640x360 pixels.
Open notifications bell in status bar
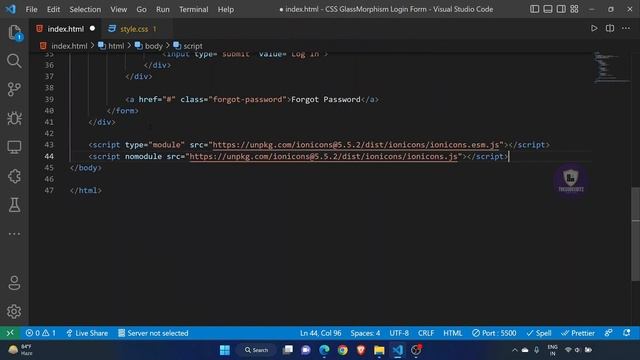coord(627,333)
